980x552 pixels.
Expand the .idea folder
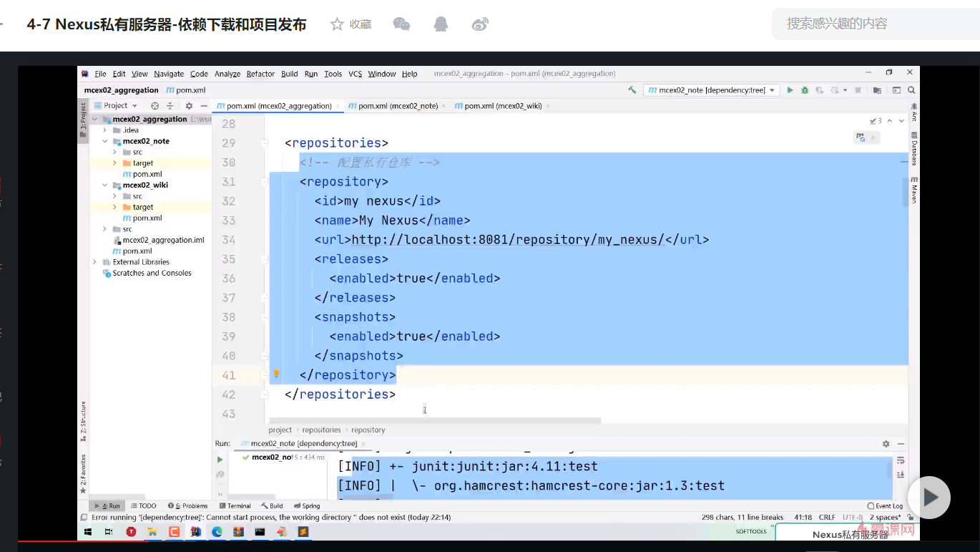click(105, 130)
